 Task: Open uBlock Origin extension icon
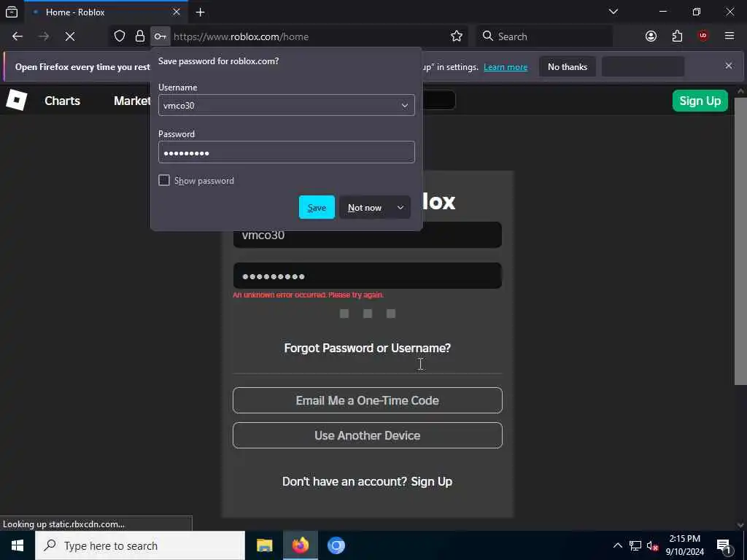click(x=703, y=36)
